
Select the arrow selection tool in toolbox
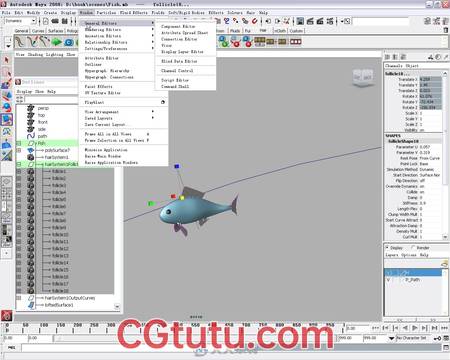[6, 60]
